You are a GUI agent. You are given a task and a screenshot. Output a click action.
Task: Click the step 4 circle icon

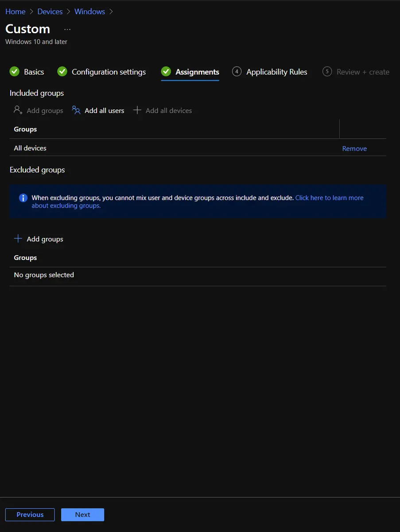click(x=237, y=72)
